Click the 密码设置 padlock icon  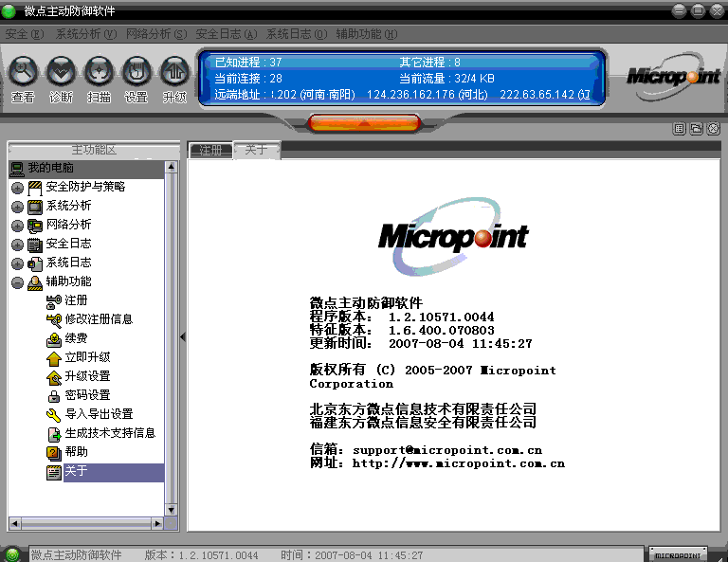click(54, 396)
